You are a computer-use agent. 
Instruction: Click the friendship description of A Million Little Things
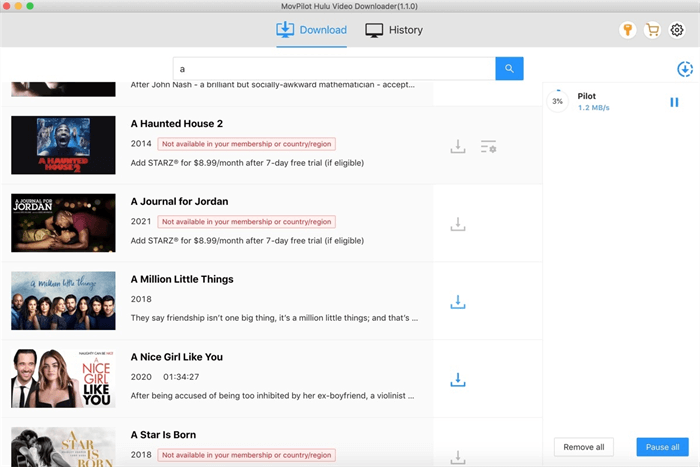(x=274, y=318)
